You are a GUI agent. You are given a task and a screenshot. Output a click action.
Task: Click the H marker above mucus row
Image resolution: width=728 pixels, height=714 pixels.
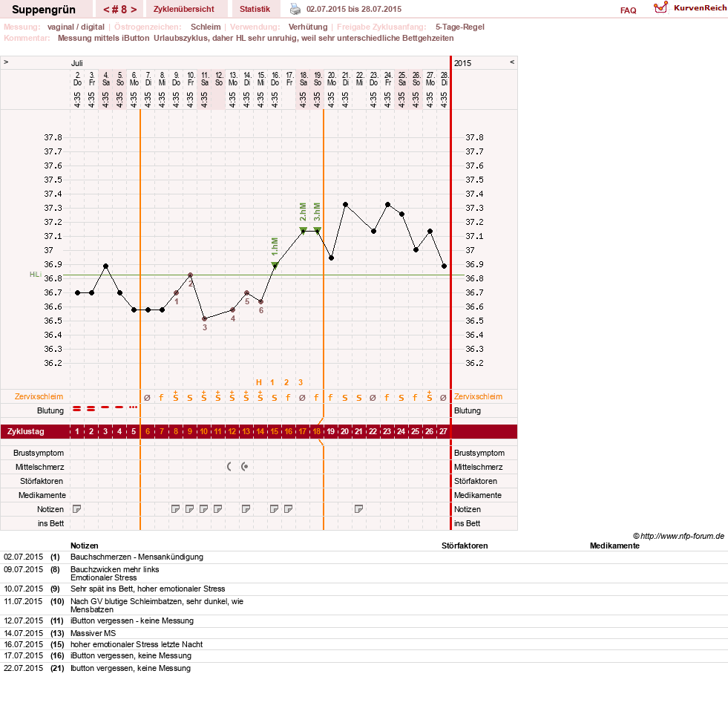point(258,382)
